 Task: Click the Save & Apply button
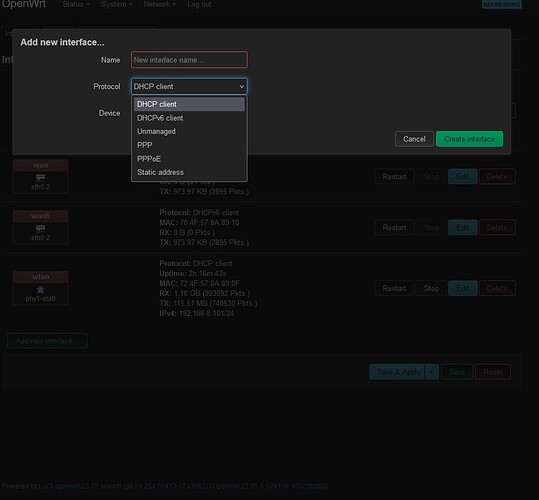coord(398,372)
